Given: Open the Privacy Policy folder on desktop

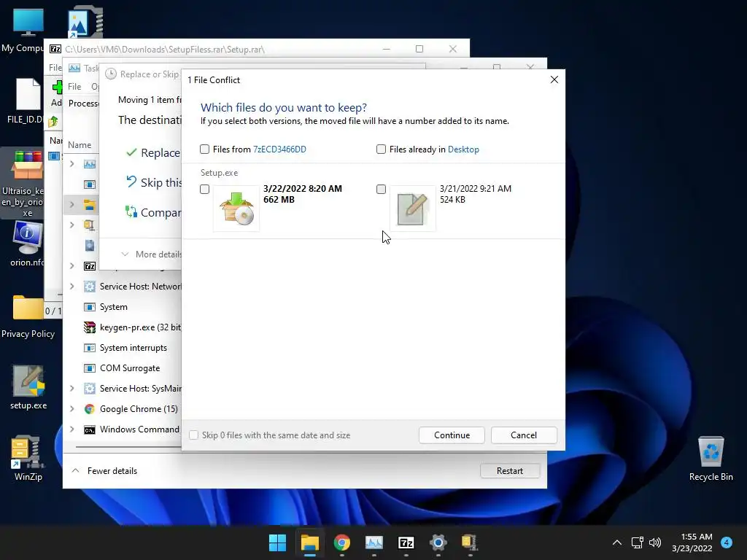Looking at the screenshot, I should point(28,308).
